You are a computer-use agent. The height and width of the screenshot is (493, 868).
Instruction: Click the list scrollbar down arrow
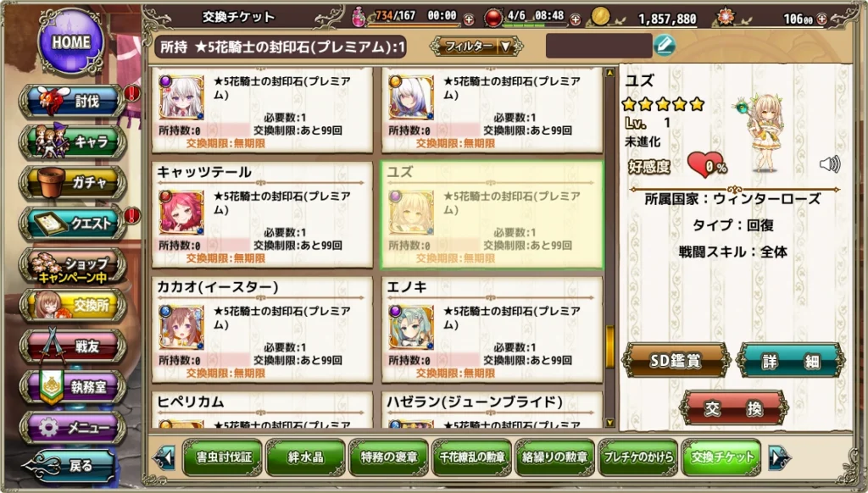(610, 423)
